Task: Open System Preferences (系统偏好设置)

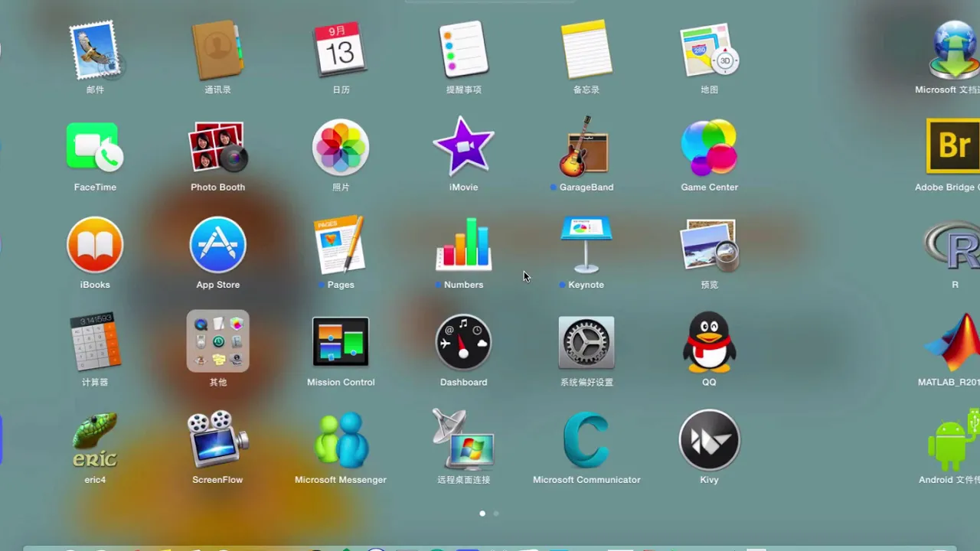Action: [x=586, y=342]
